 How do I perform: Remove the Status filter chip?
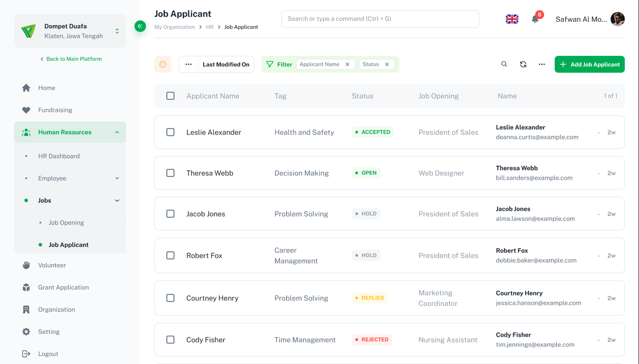(x=387, y=64)
